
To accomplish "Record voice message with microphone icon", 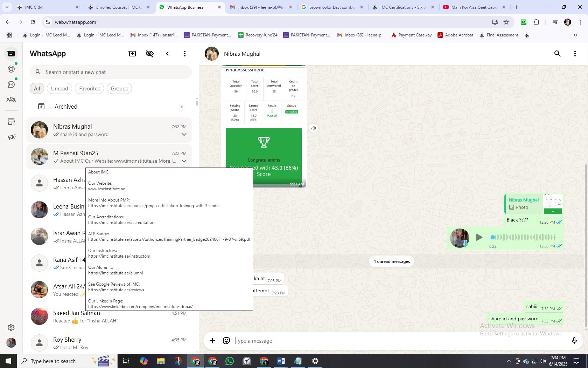I will point(574,341).
